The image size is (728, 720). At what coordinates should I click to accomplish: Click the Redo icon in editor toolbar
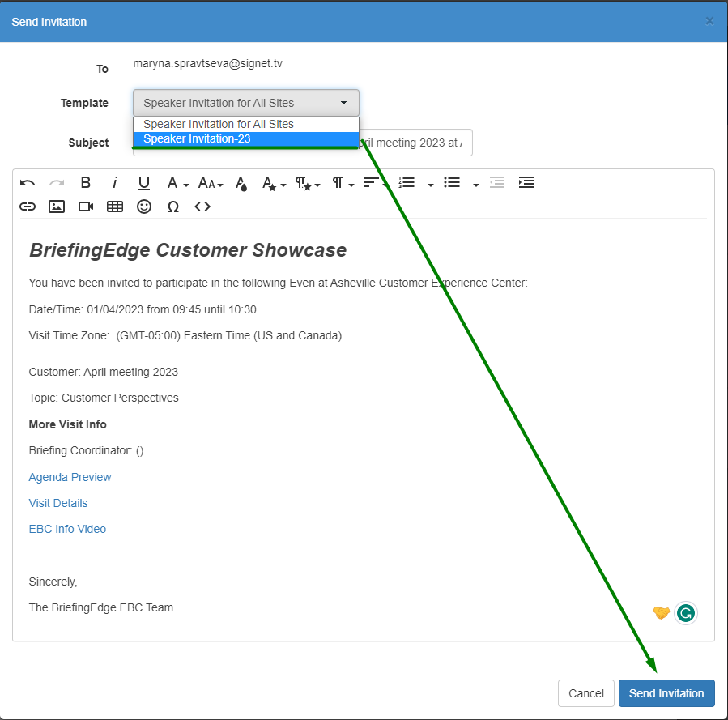57,183
